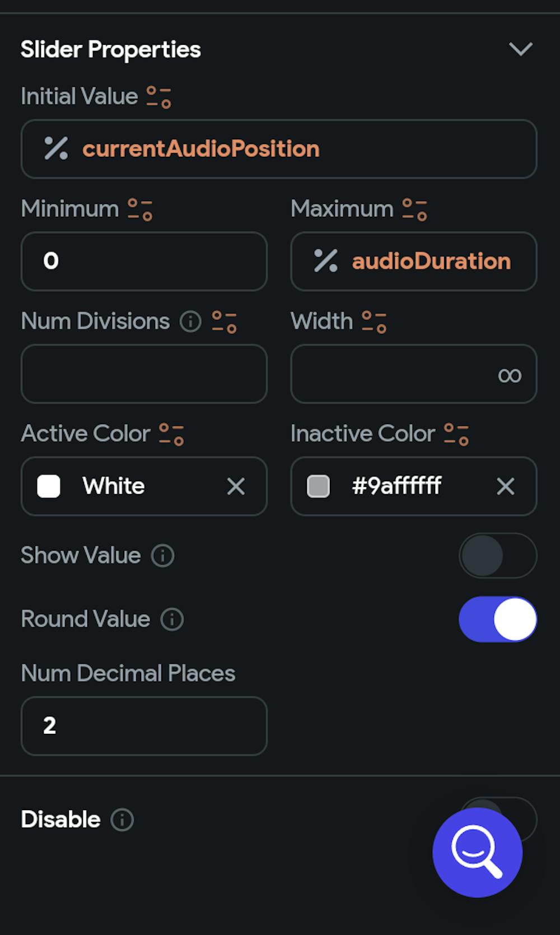This screenshot has width=560, height=935.
Task: Collapse the Slider Properties section
Action: 521,49
